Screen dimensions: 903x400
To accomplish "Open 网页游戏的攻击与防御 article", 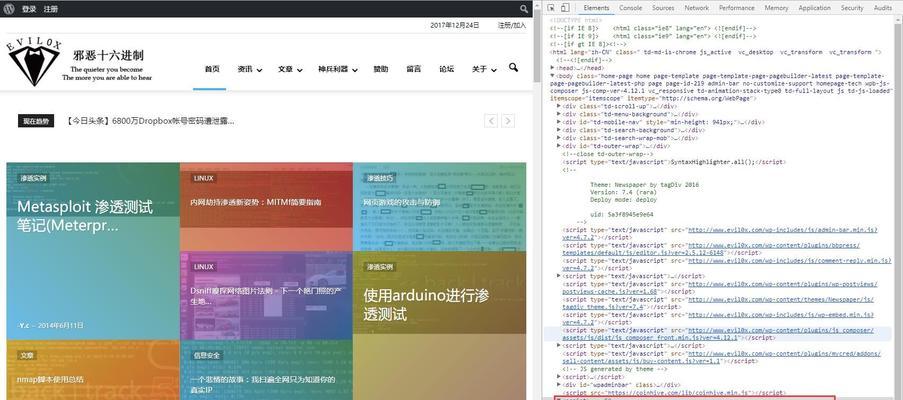I will click(x=402, y=202).
